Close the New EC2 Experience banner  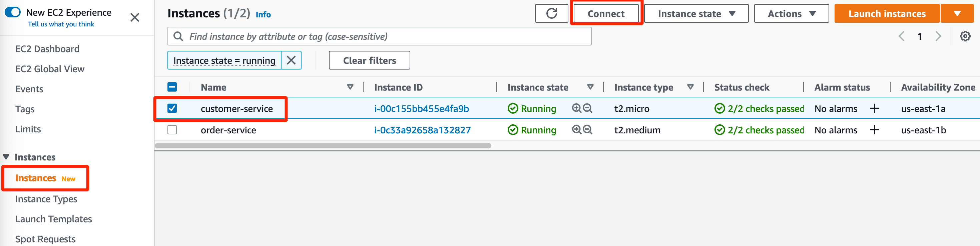(135, 17)
